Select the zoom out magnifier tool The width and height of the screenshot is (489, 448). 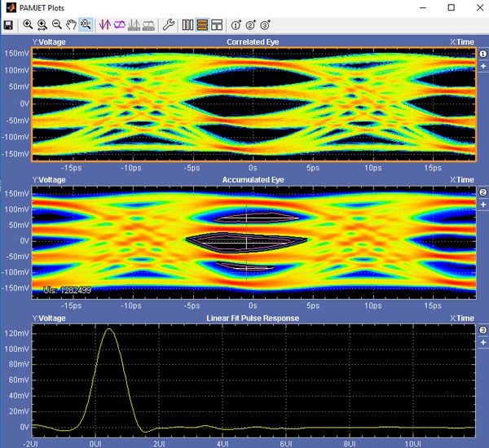click(56, 25)
